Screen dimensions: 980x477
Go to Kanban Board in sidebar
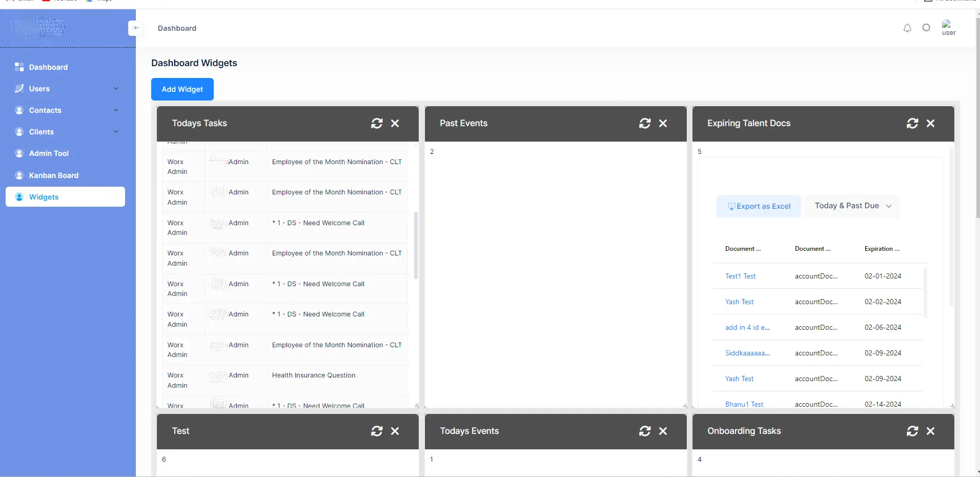tap(53, 175)
